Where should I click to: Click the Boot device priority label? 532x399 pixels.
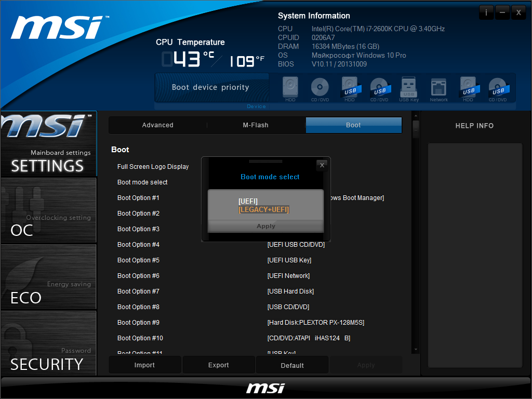point(210,87)
